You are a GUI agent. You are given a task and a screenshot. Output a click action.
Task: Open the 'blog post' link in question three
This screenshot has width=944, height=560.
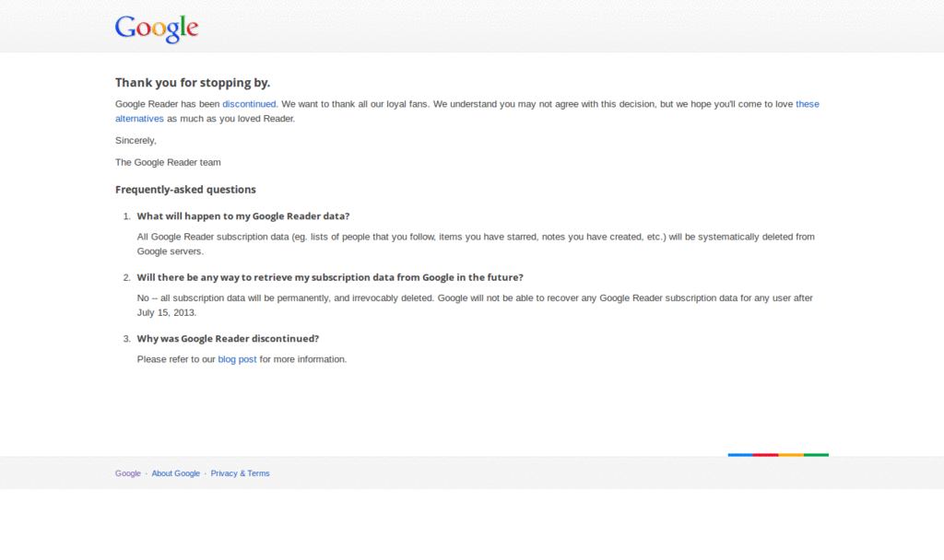click(237, 359)
